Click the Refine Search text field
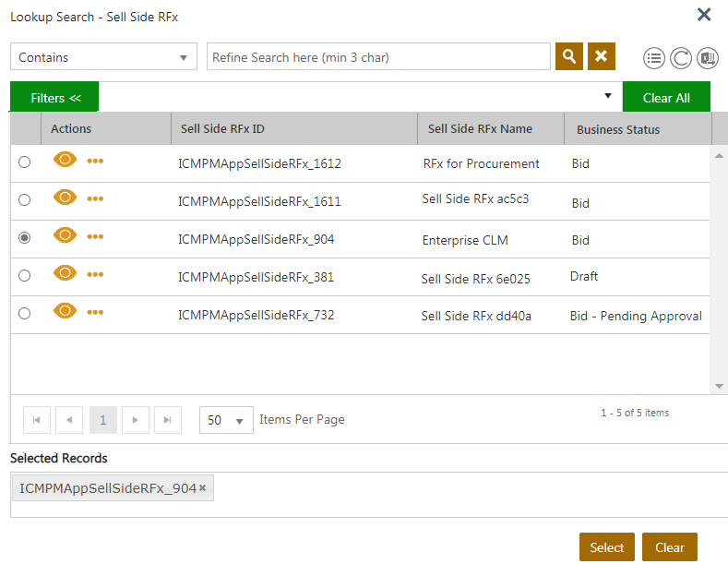Image resolution: width=728 pixels, height=564 pixels. pyautogui.click(x=378, y=57)
